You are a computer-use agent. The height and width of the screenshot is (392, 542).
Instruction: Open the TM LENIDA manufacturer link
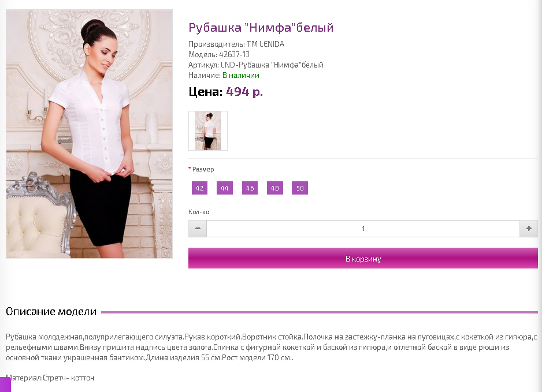(265, 44)
